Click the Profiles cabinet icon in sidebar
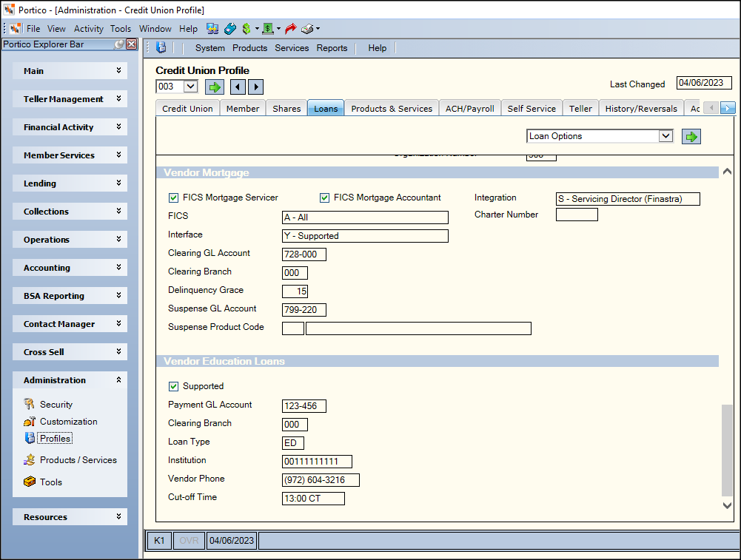 (x=30, y=438)
